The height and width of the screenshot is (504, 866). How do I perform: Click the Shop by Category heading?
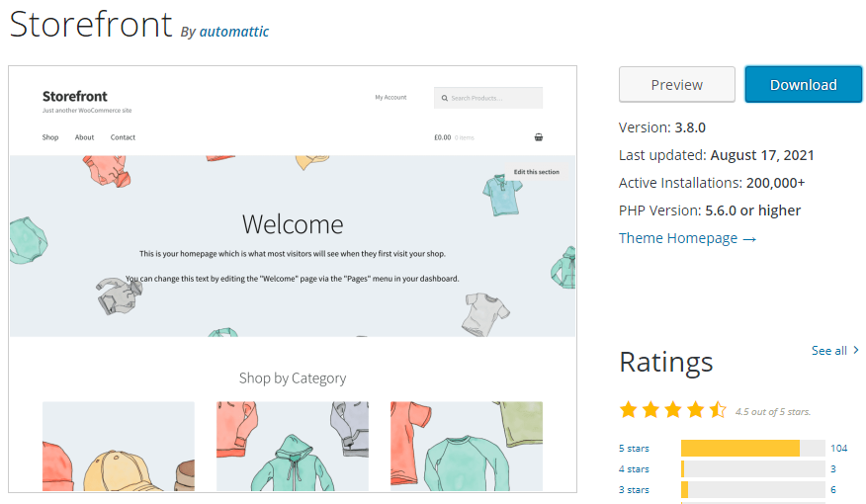click(293, 378)
